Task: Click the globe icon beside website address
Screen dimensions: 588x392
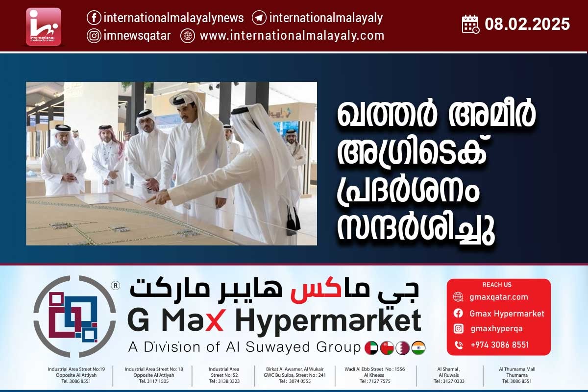Action: [x=188, y=35]
